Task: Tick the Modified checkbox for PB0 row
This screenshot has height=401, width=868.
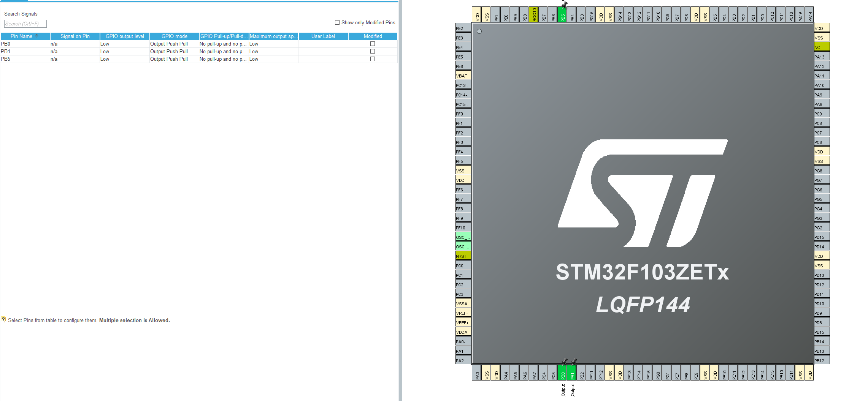Action: (x=373, y=44)
